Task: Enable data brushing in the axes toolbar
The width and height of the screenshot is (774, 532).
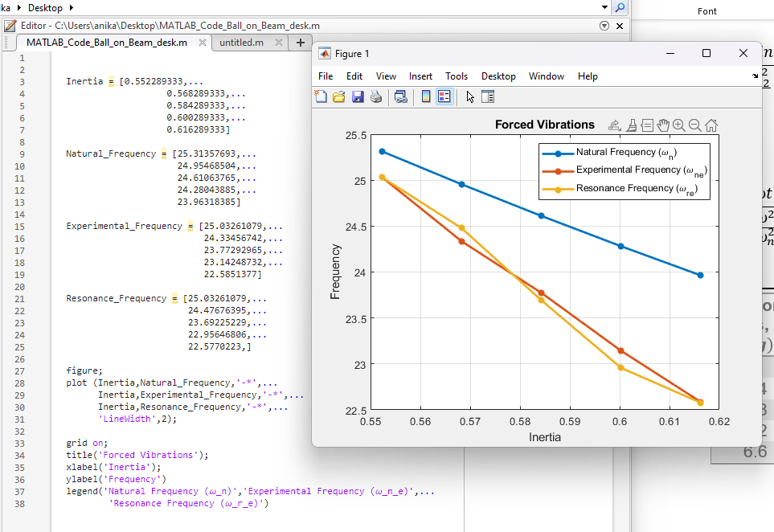Action: click(x=632, y=125)
